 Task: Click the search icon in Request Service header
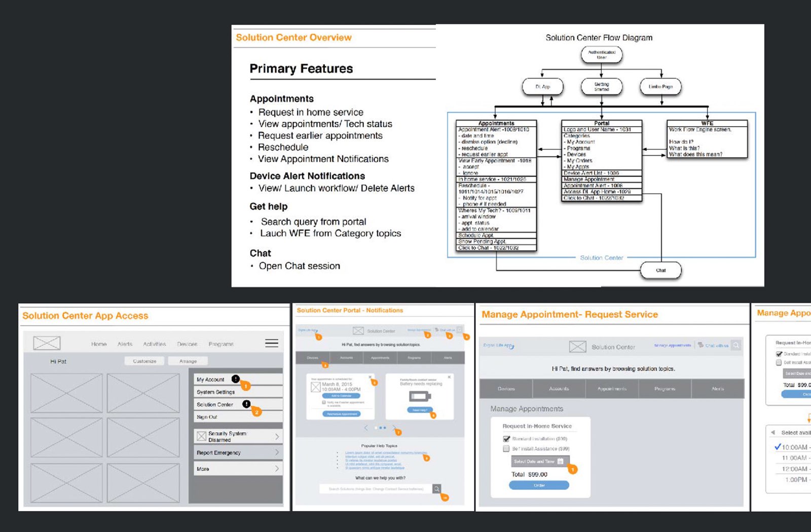coord(736,345)
